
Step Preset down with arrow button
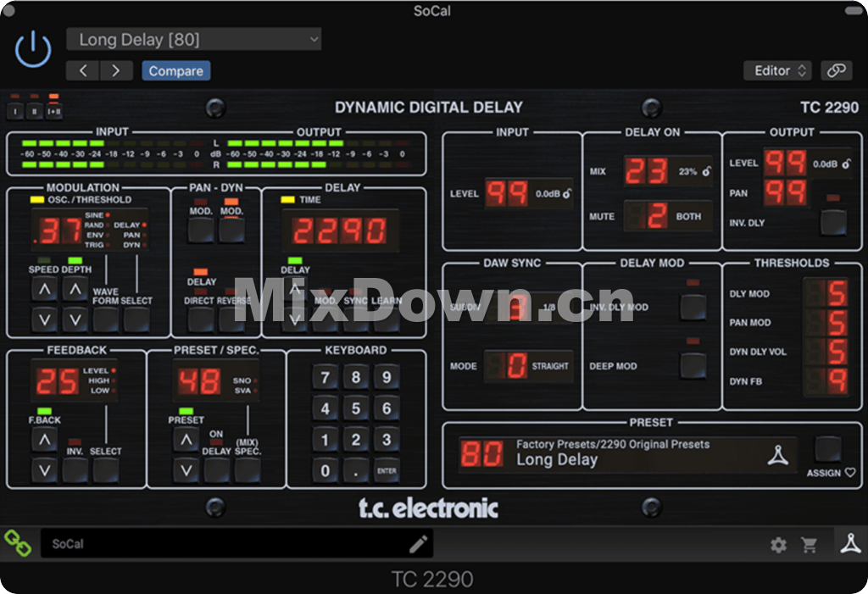coord(186,470)
